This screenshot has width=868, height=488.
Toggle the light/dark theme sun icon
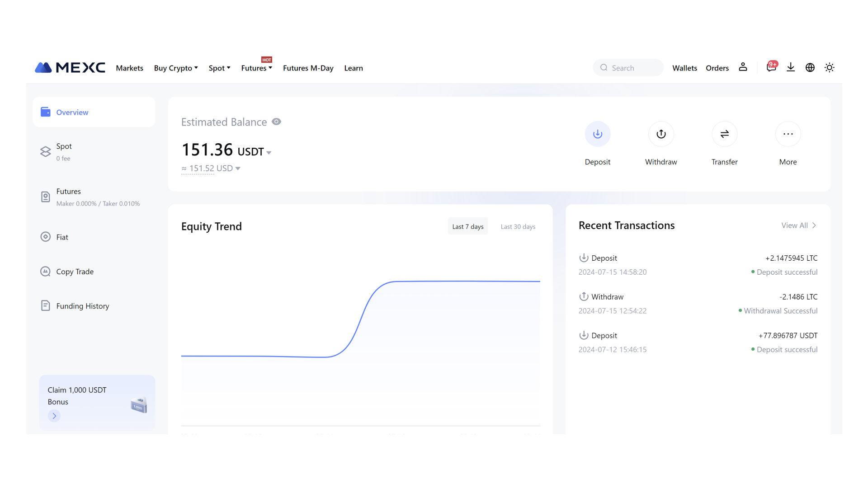[x=830, y=67]
